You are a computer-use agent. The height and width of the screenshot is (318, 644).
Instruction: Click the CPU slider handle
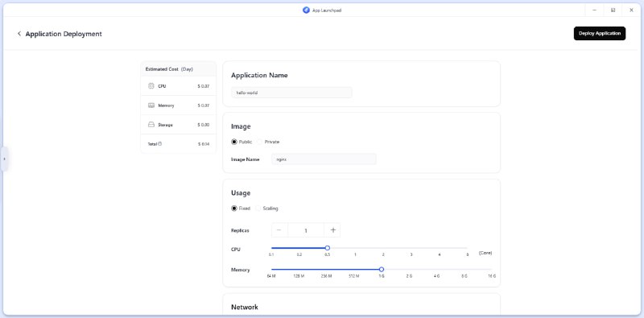click(328, 248)
